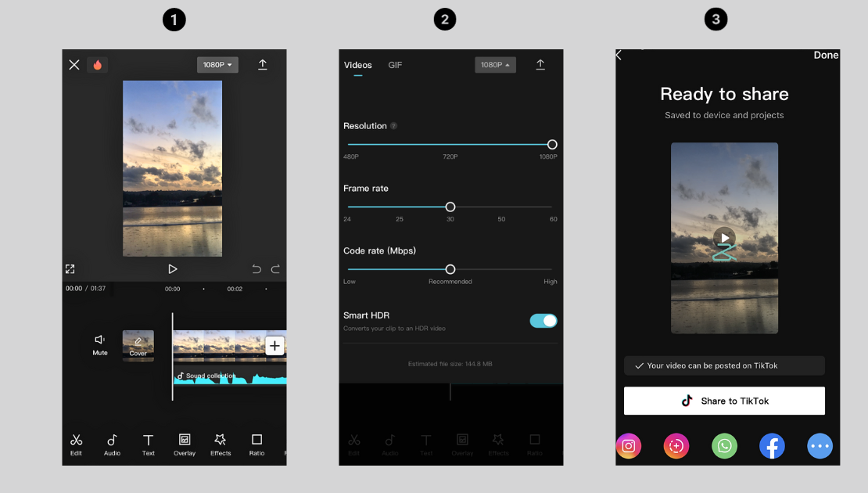Click the Resolution slider handle at 1080P
Viewport: 868px width, 493px height.
552,145
